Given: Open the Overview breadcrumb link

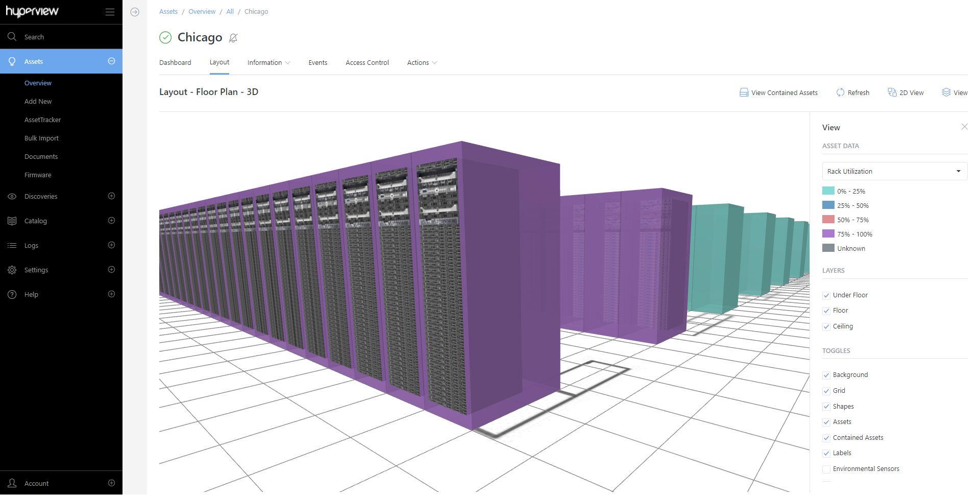Looking at the screenshot, I should tap(202, 11).
